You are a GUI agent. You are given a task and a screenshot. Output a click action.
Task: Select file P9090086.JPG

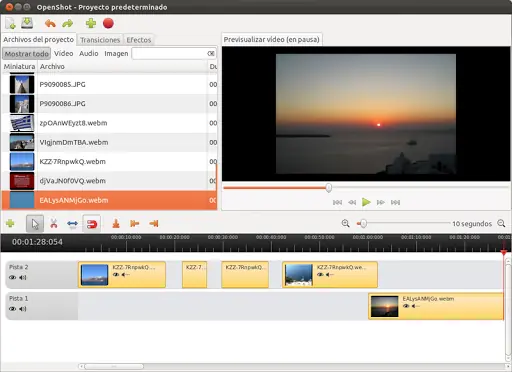tap(109, 104)
